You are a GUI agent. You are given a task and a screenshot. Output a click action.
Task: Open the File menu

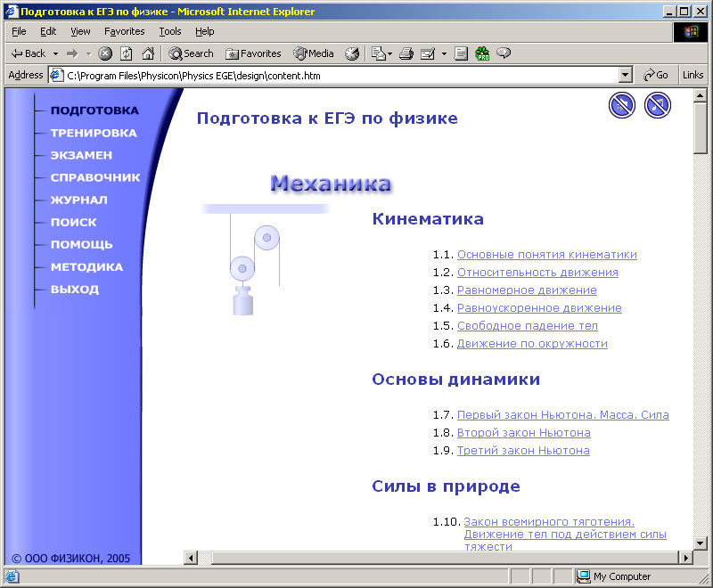(x=19, y=31)
